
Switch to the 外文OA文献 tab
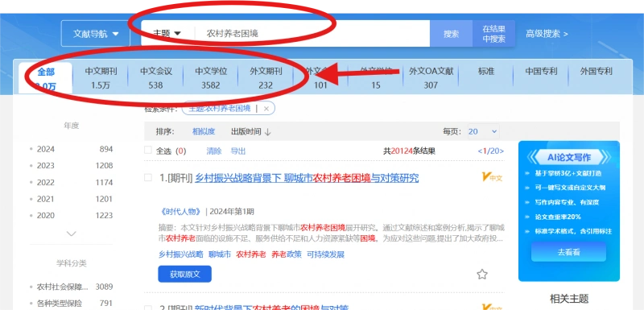[x=431, y=78]
